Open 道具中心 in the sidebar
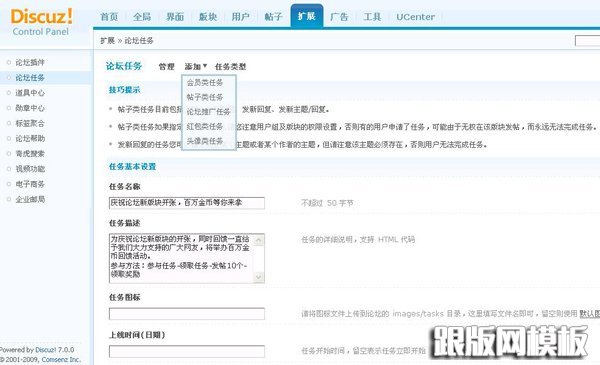Viewport: 600px width, 365px height. click(x=30, y=93)
